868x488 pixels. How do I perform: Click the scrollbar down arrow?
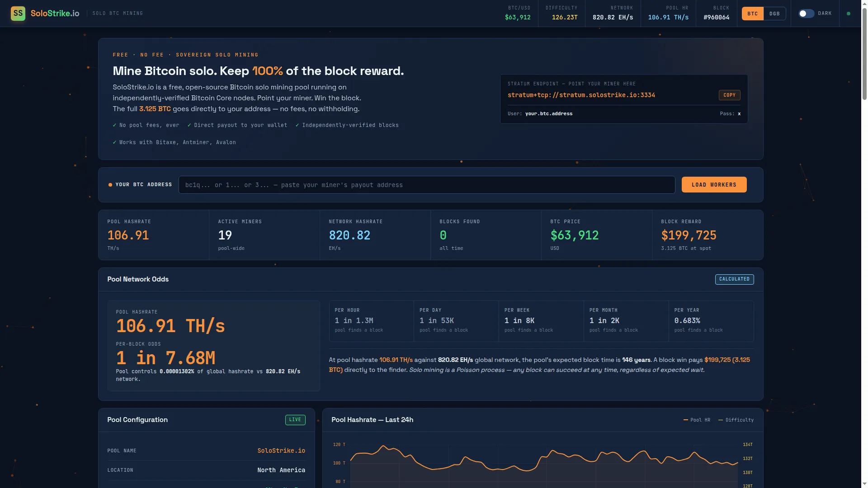click(864, 484)
